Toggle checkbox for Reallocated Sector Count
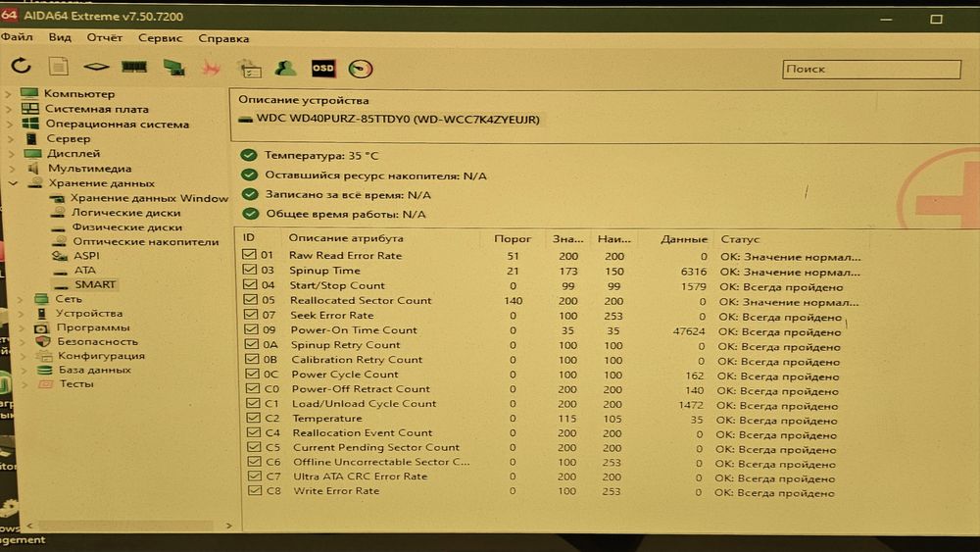This screenshot has width=980, height=552. 250,299
